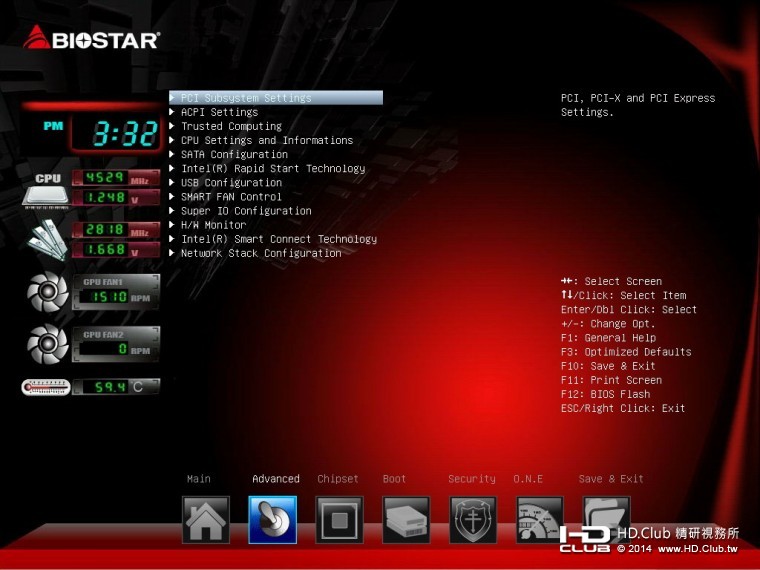
Task: Open PCI Subsystem Settings submenu
Action: click(276, 97)
